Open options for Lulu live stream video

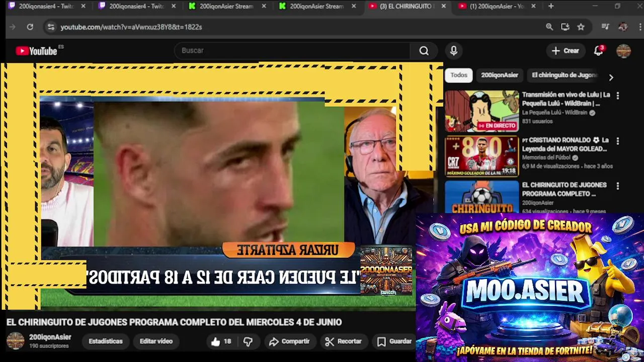pyautogui.click(x=618, y=96)
